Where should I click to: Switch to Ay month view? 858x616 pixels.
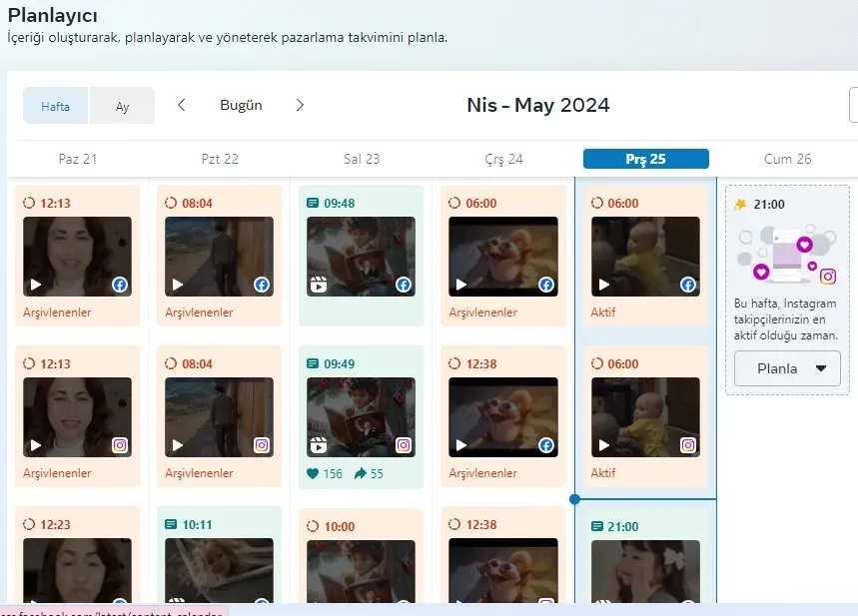click(x=122, y=106)
